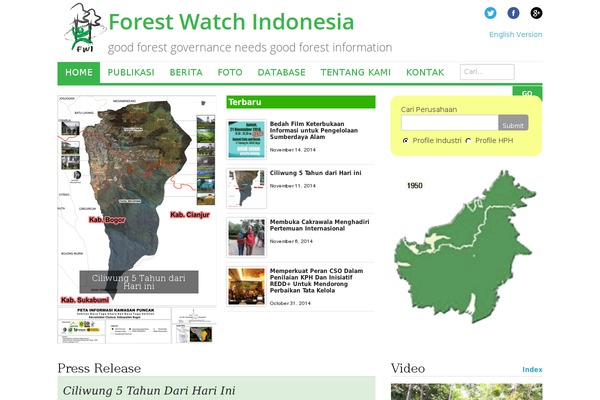
Task: Open Membuka Cakrawala article thumbnail
Action: click(246, 237)
